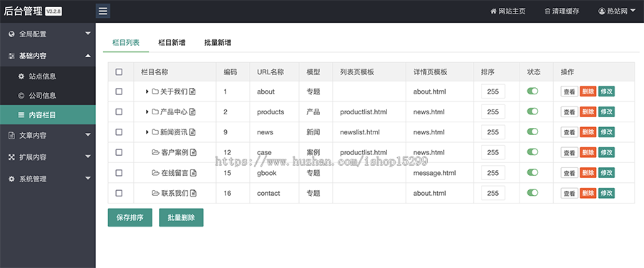The image size is (644, 268).
Task: Toggle the hamburger sidebar menu button
Action: pyautogui.click(x=102, y=11)
